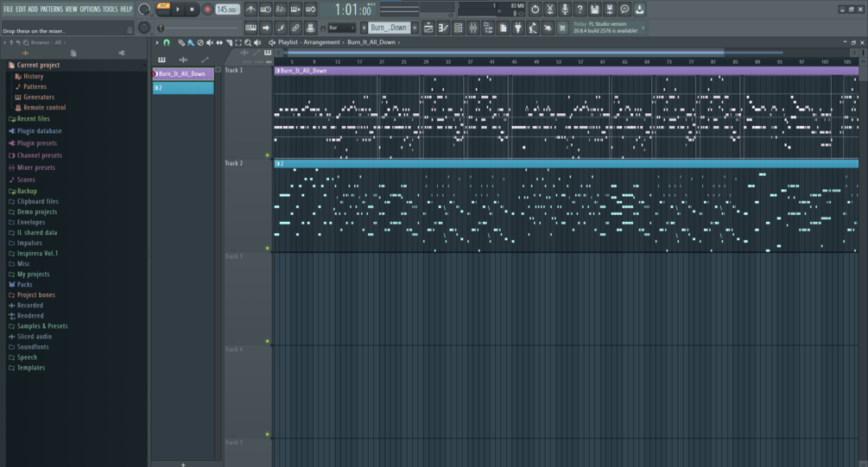The width and height of the screenshot is (868, 467).
Task: Select the Burn_It_All_Down pattern in picker
Action: 183,73
